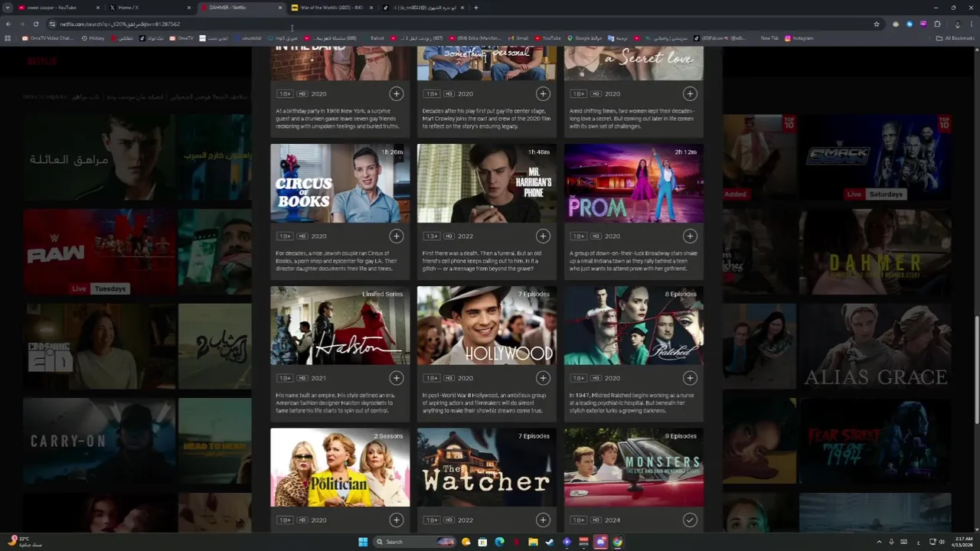Add Hollywood to My List
980x551 pixels.
pyautogui.click(x=543, y=378)
